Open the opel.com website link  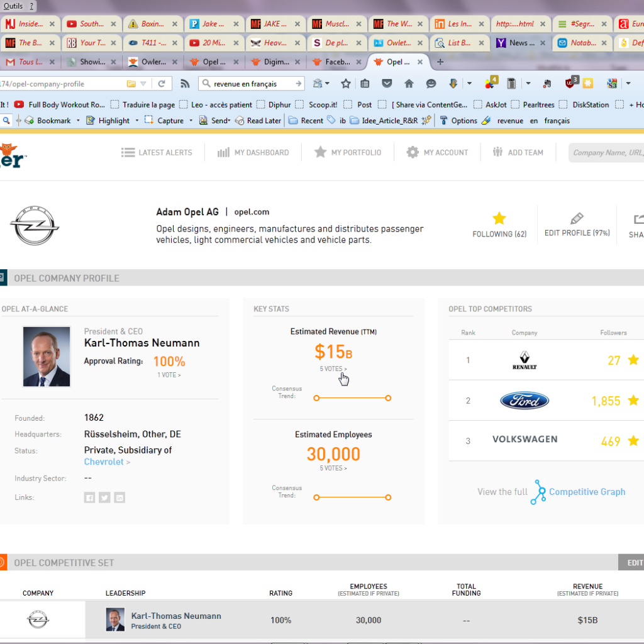pos(252,212)
